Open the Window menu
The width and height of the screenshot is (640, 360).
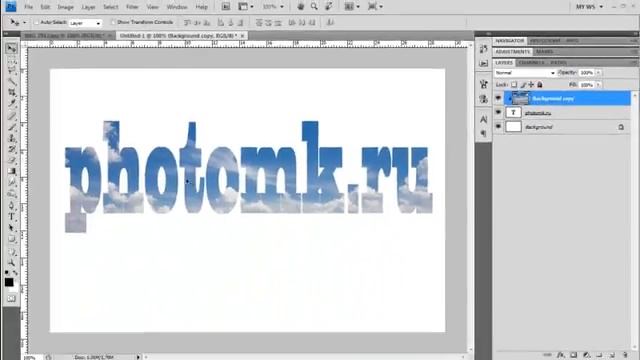point(177,7)
